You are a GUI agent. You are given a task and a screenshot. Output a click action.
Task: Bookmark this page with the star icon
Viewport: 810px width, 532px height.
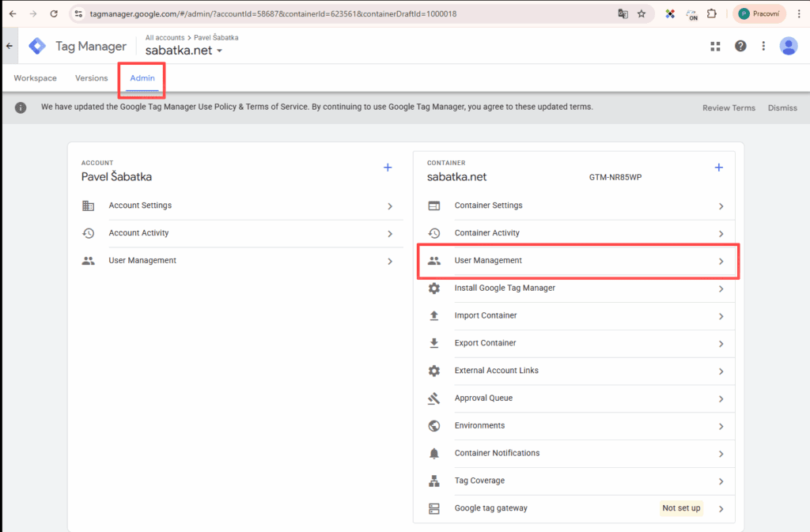[642, 14]
